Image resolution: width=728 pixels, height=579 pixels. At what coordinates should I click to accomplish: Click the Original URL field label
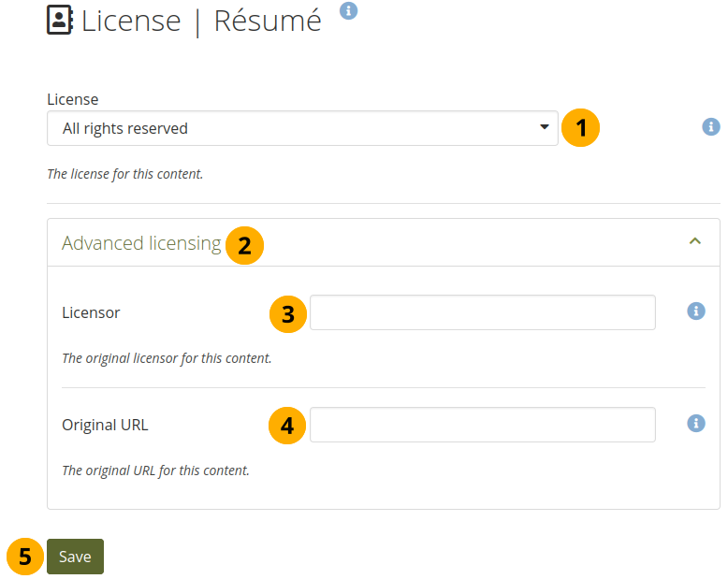105,425
